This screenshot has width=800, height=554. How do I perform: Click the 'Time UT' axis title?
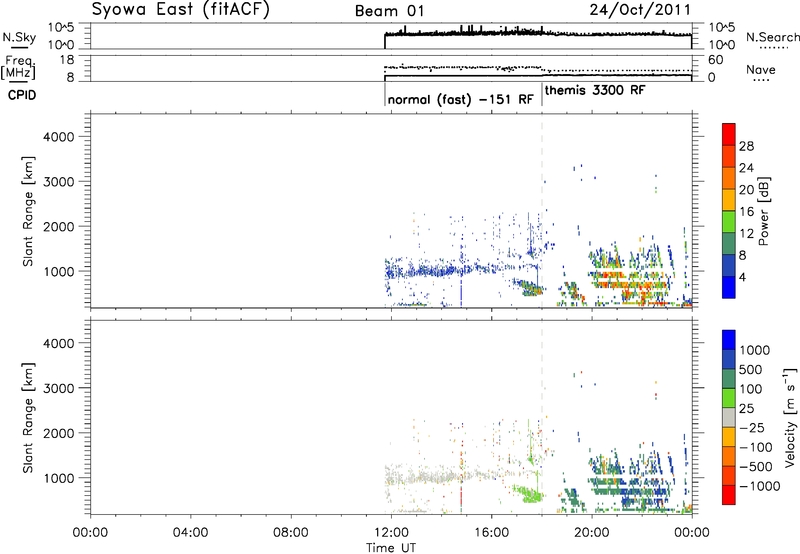pyautogui.click(x=391, y=547)
